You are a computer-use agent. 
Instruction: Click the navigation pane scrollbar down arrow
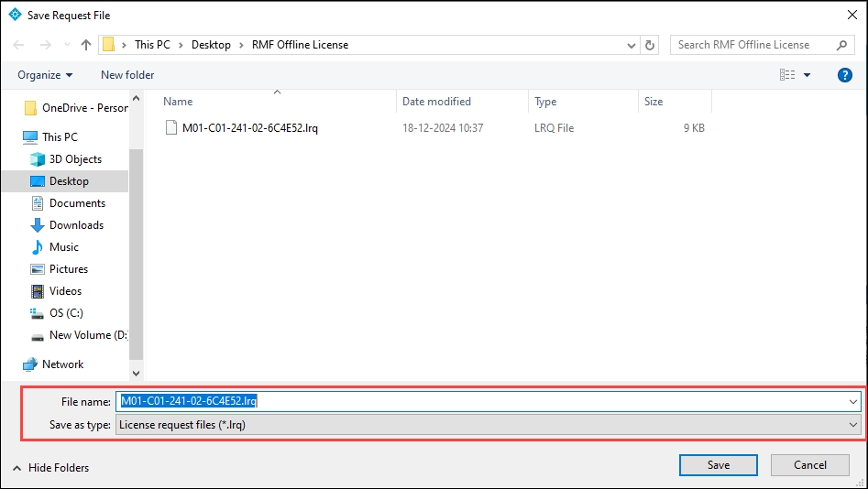point(137,373)
